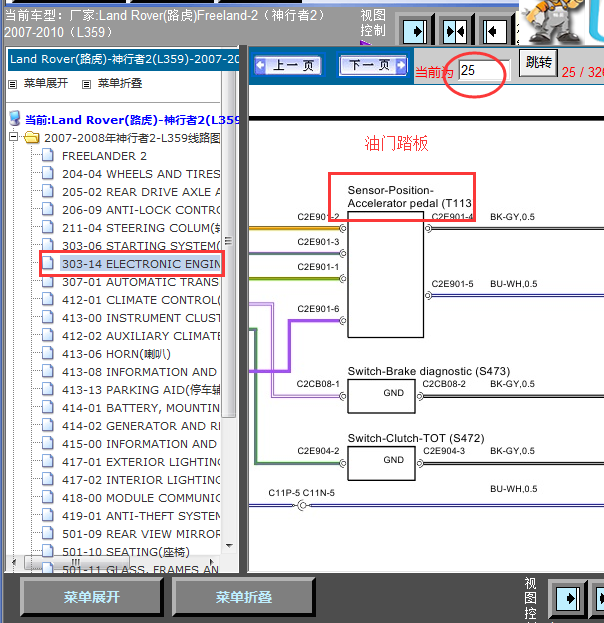
Task: Go to previous page with 上一页 button
Action: 288,65
